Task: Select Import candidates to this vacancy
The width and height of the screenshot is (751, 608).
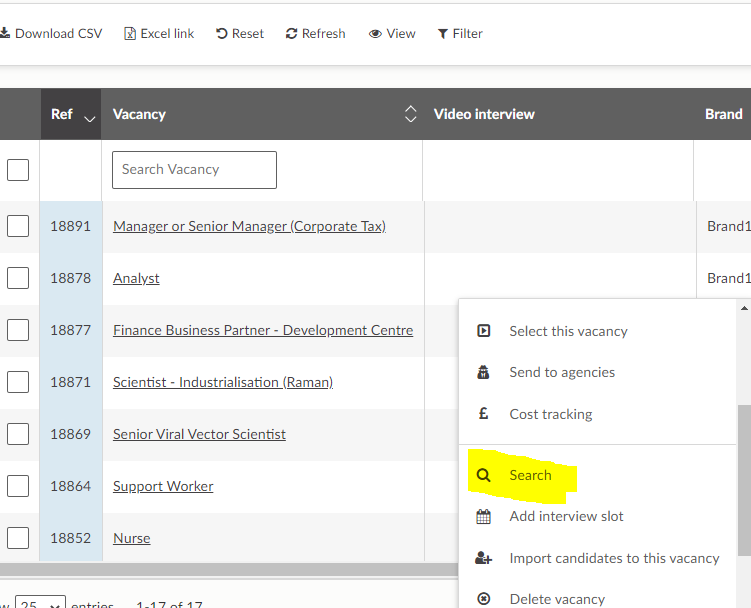Action: pos(613,559)
